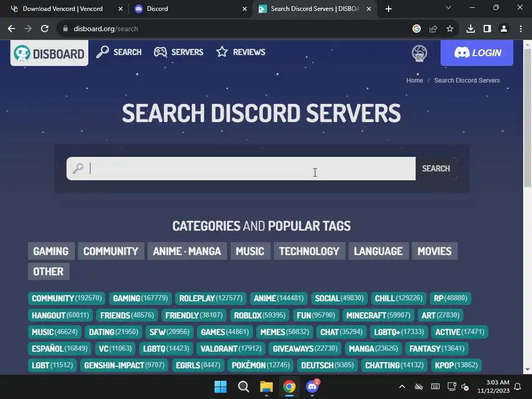Bookmark page with star icon
The image size is (532, 399).
[x=450, y=29]
